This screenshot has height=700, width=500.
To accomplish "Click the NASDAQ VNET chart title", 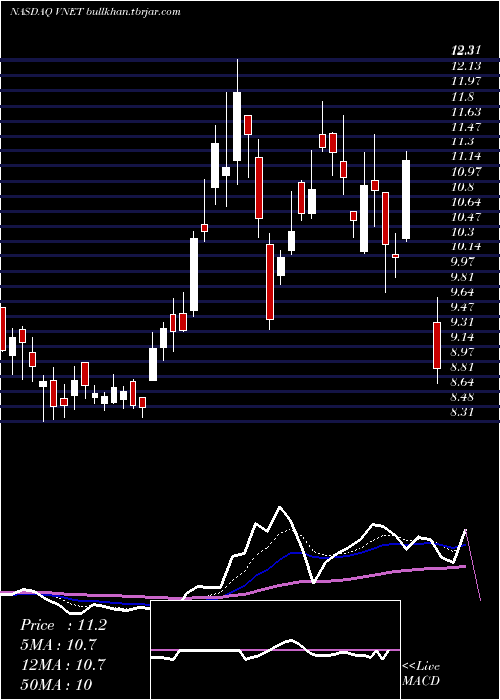I will click(95, 12).
